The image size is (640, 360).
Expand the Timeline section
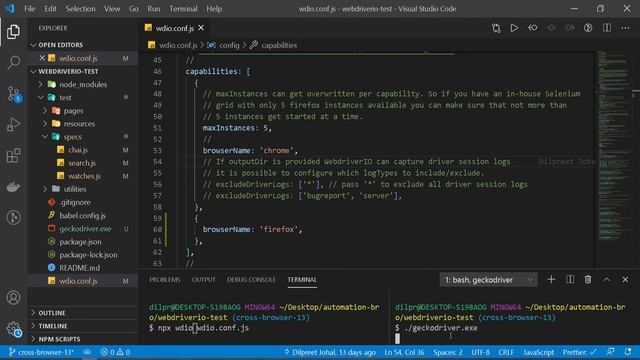tap(83, 326)
